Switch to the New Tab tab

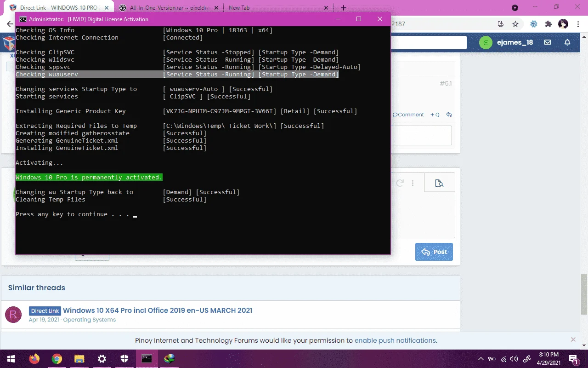[x=278, y=8]
